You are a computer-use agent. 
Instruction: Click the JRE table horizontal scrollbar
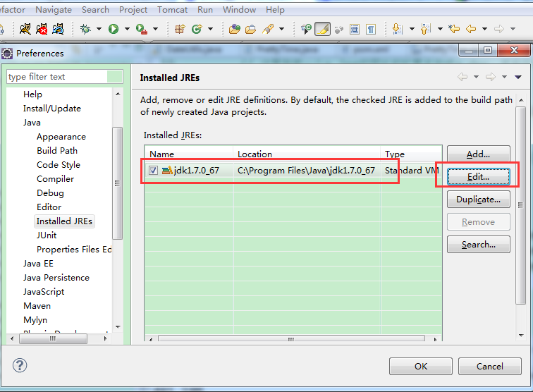[291, 338]
